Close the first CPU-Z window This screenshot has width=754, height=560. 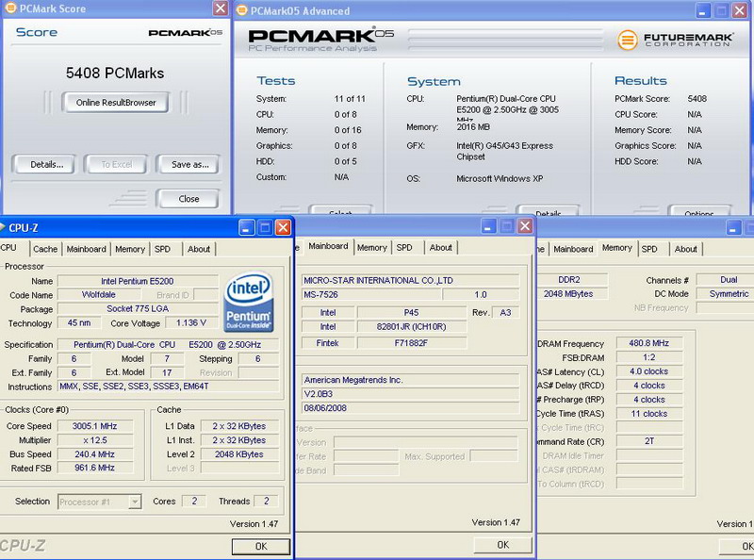click(283, 227)
